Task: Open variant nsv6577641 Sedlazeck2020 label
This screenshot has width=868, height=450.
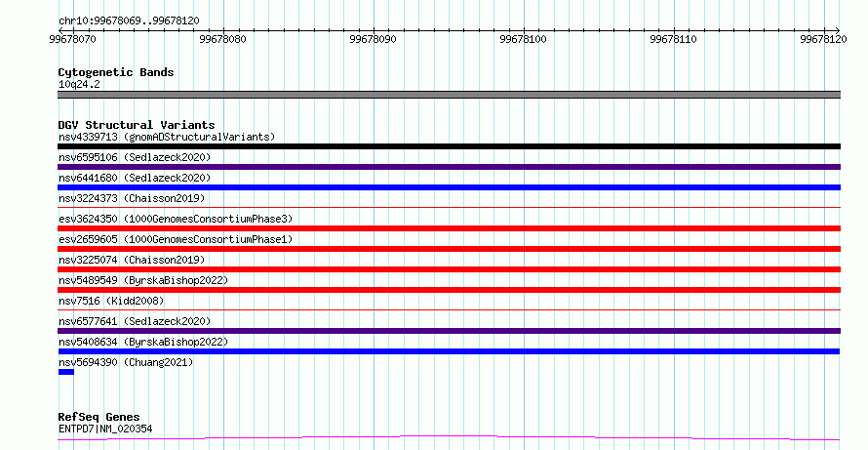Action: [x=135, y=321]
